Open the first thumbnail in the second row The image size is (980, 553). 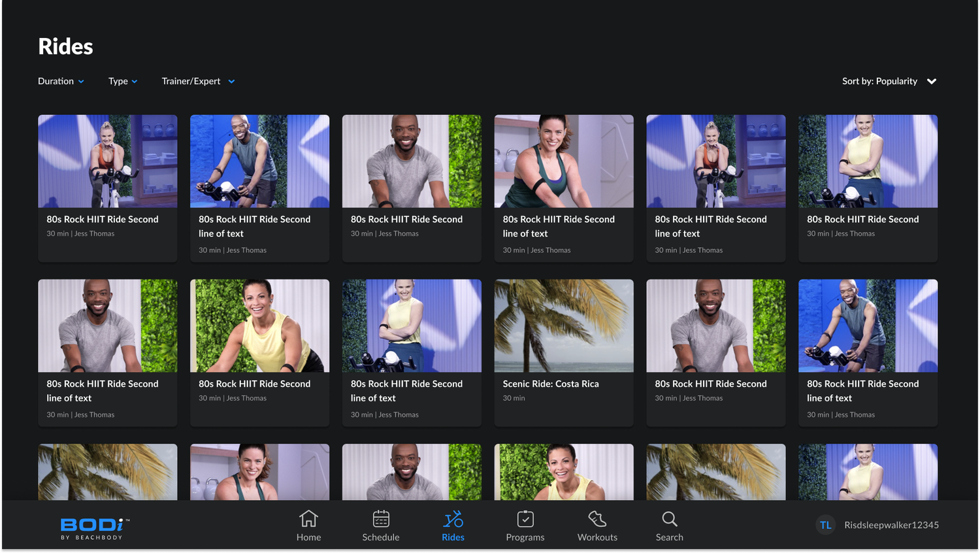click(108, 326)
